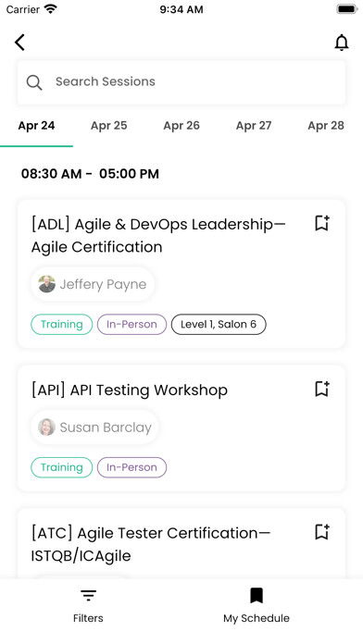Open Jeffery Payne speaker chip

93,284
